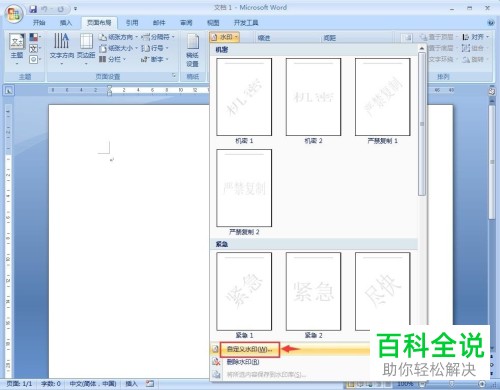Click the 100% zoom level button
Viewport: 500px width, 390px height.
[x=405, y=384]
